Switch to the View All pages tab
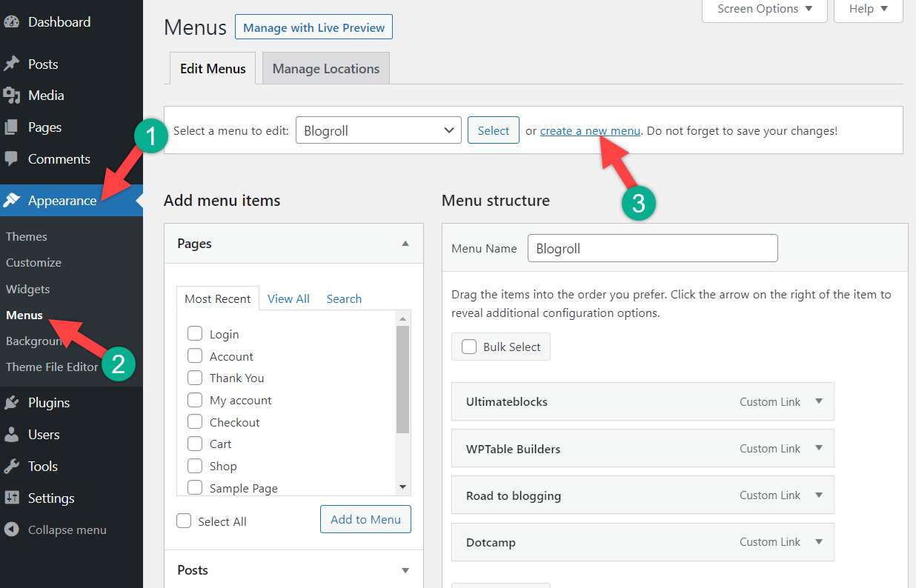The image size is (916, 588). (288, 298)
